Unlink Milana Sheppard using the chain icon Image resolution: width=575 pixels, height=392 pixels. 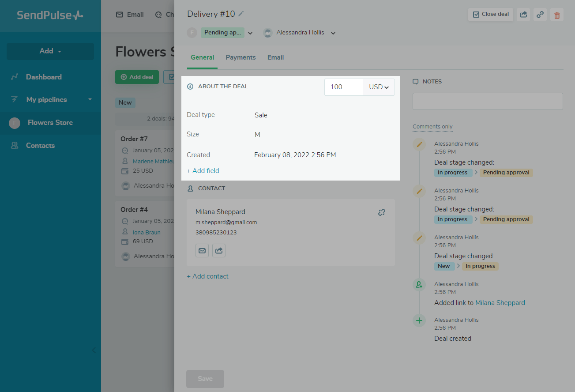(x=382, y=212)
